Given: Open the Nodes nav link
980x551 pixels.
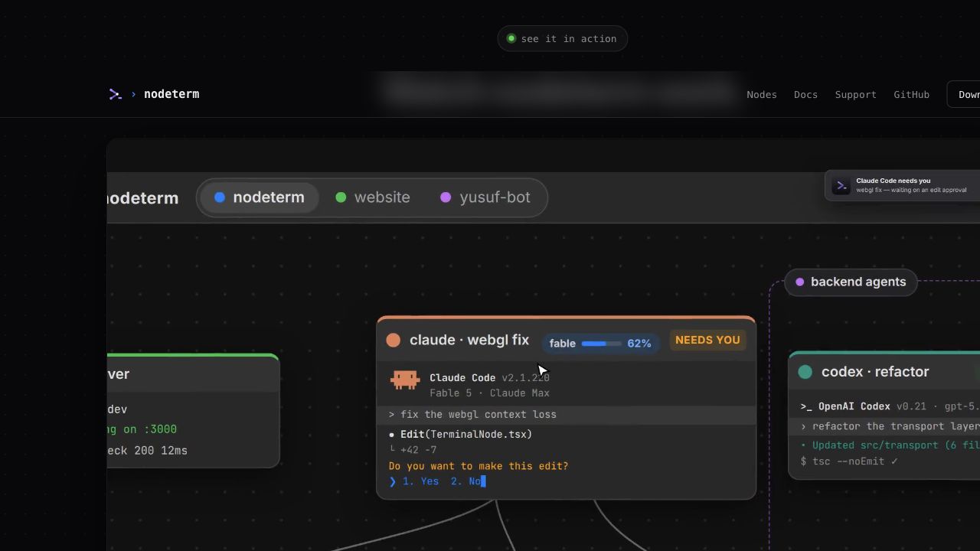Looking at the screenshot, I should click(762, 94).
